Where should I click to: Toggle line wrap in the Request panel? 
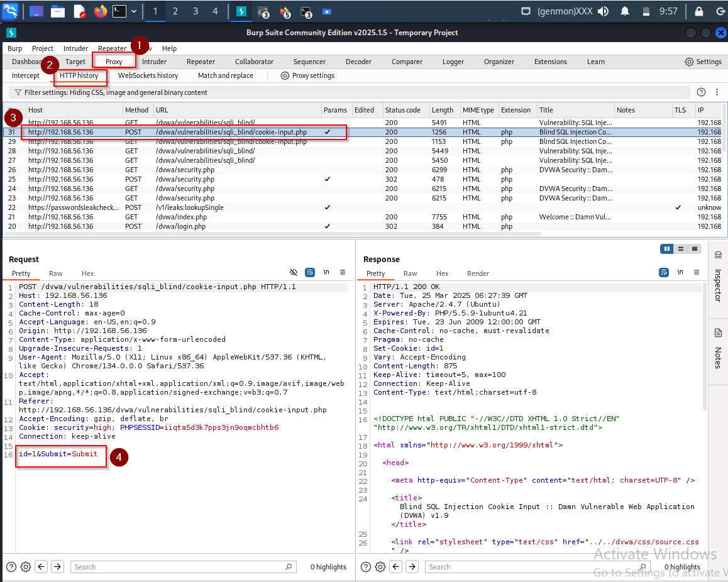point(310,272)
